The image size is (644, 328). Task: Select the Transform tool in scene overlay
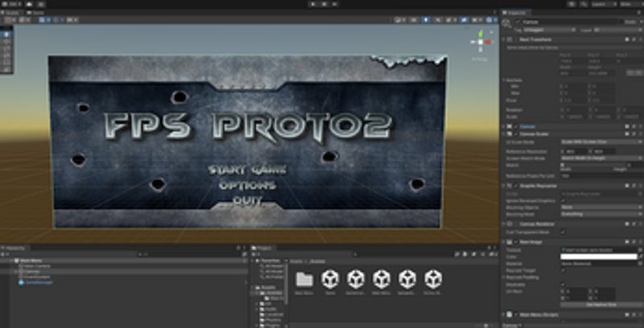[x=6, y=69]
